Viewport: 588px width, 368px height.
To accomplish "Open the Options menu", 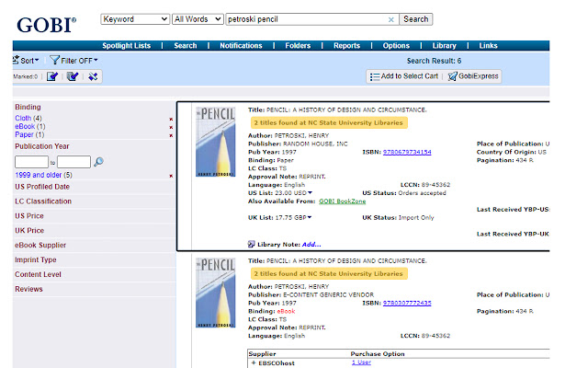I will click(396, 46).
